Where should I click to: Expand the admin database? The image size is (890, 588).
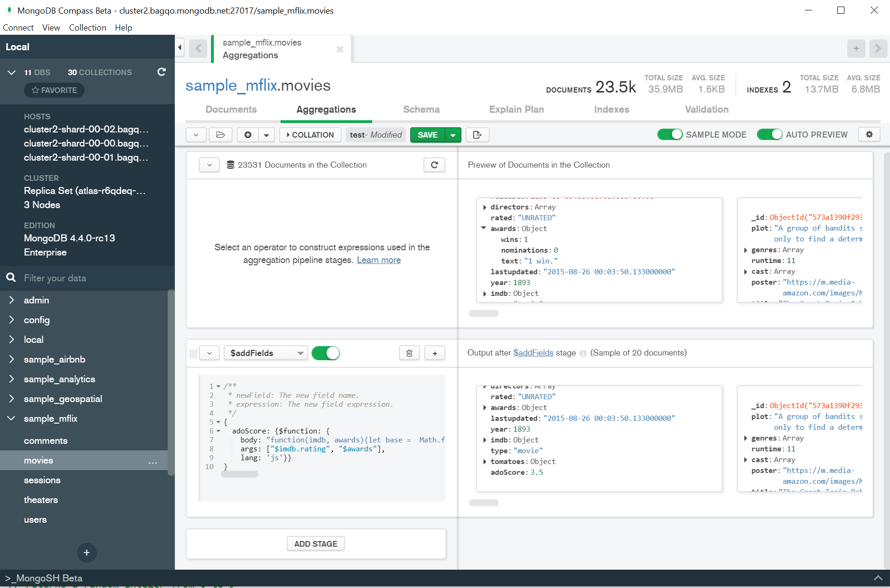(12, 300)
